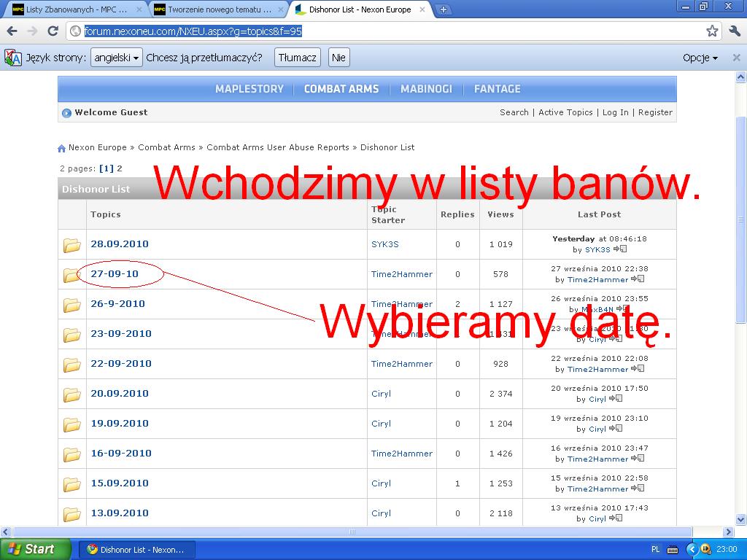Open Ciryl profile in 20.09.2010 row

(381, 394)
